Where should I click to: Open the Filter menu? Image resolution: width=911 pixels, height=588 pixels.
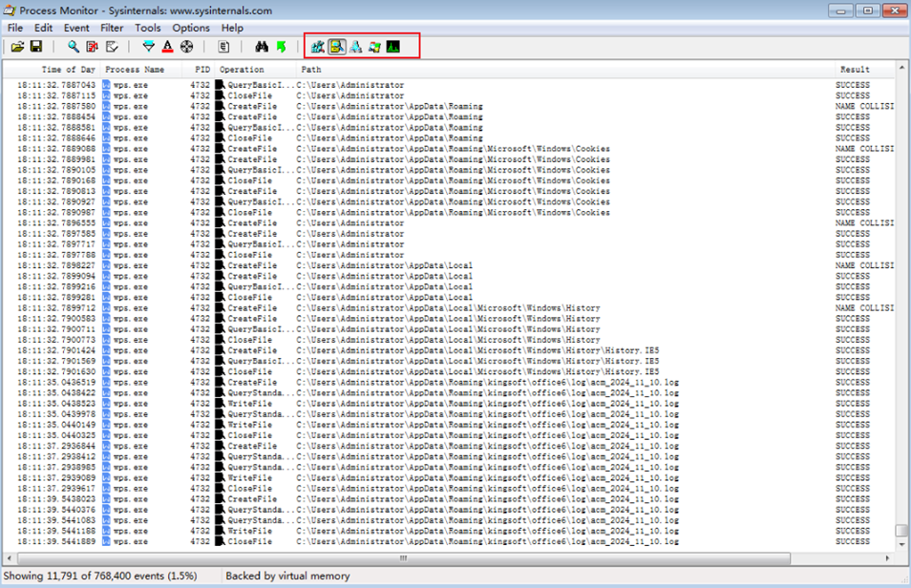112,28
